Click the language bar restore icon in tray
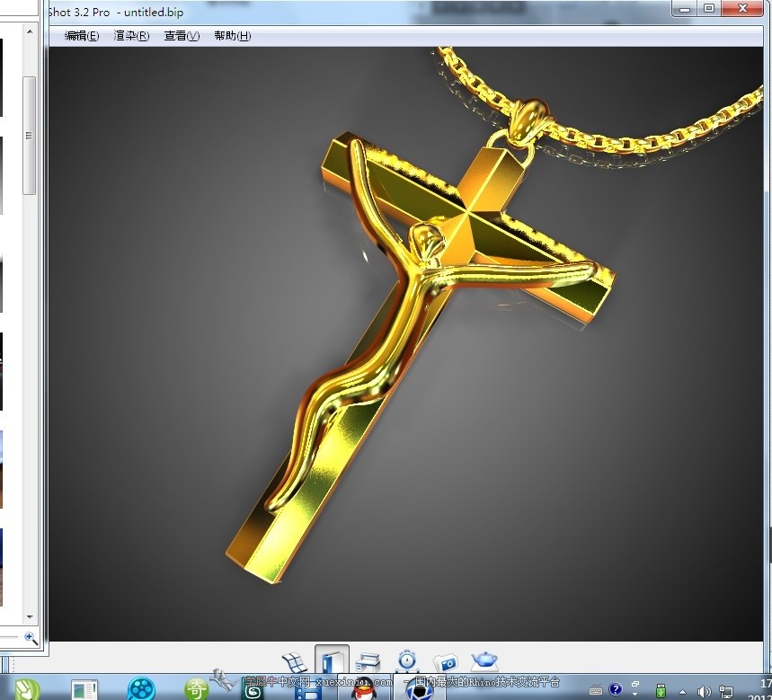Viewport: 772px width, 700px height. pyautogui.click(x=635, y=684)
